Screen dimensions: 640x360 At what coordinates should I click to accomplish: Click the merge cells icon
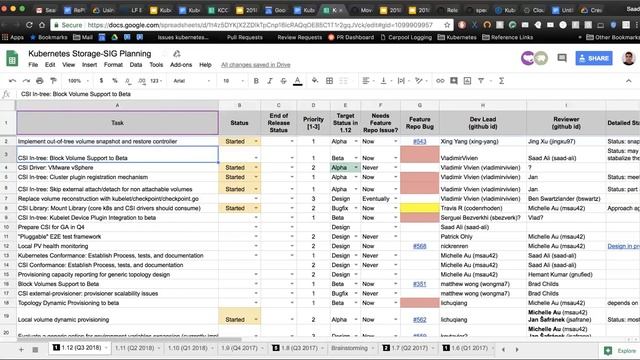click(343, 81)
